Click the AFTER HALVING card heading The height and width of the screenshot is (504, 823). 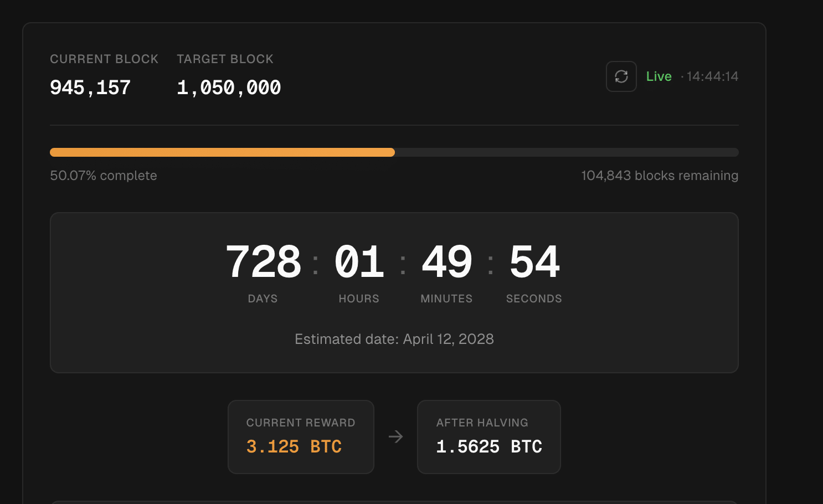point(482,423)
